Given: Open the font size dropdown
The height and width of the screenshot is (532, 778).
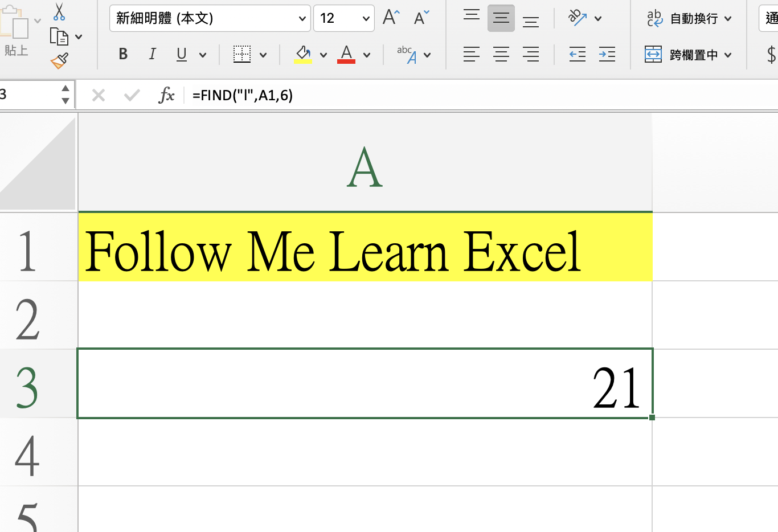Looking at the screenshot, I should click(x=366, y=18).
